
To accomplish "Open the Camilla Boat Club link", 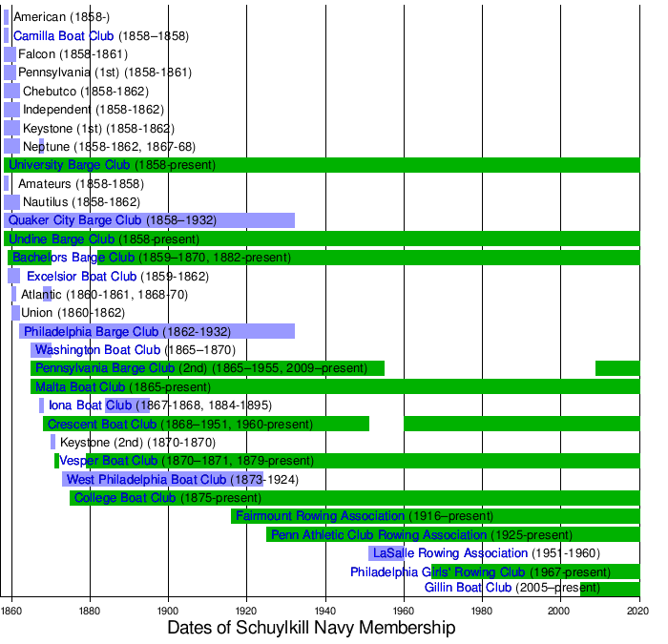I will coord(63,36).
